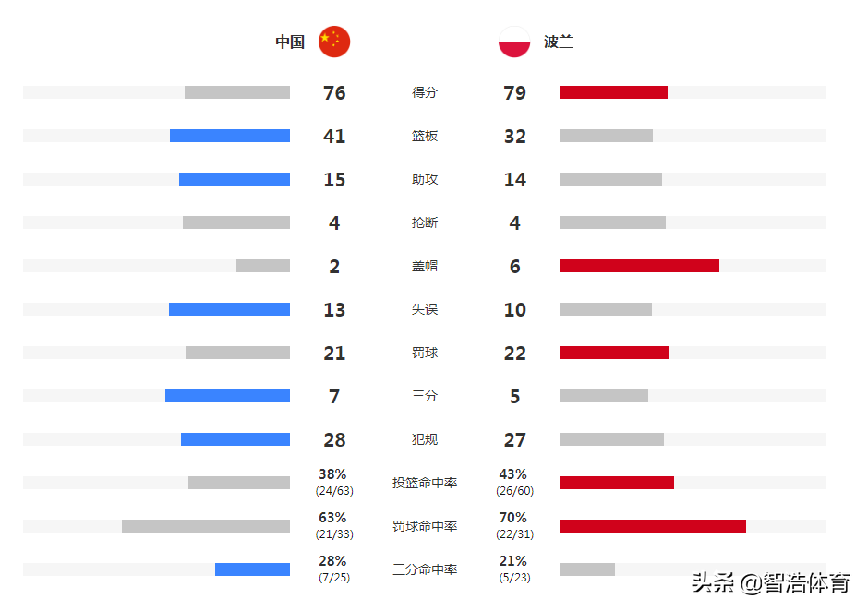Click Poland's red 盖帽 bar
This screenshot has width=868, height=611.
point(639,266)
